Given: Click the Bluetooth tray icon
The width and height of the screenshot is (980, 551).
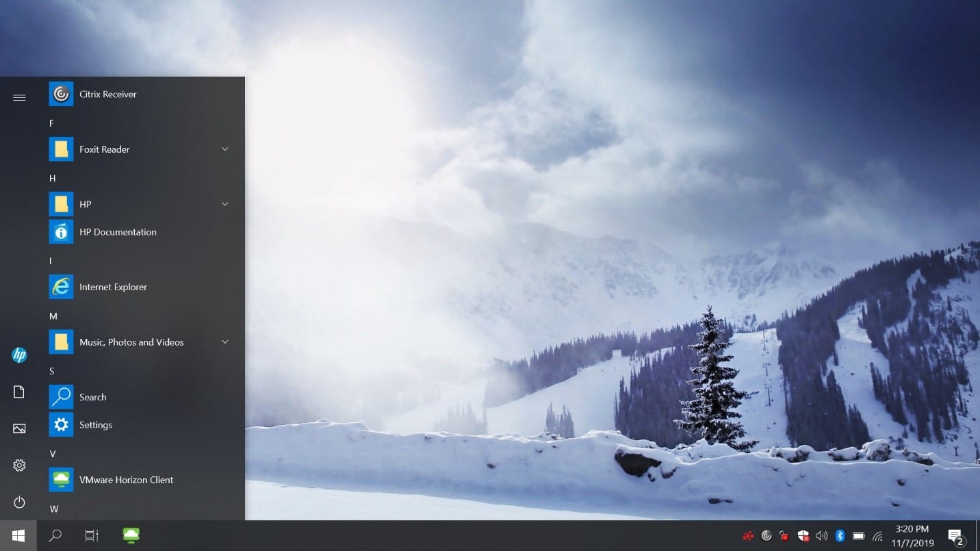Looking at the screenshot, I should 840,535.
